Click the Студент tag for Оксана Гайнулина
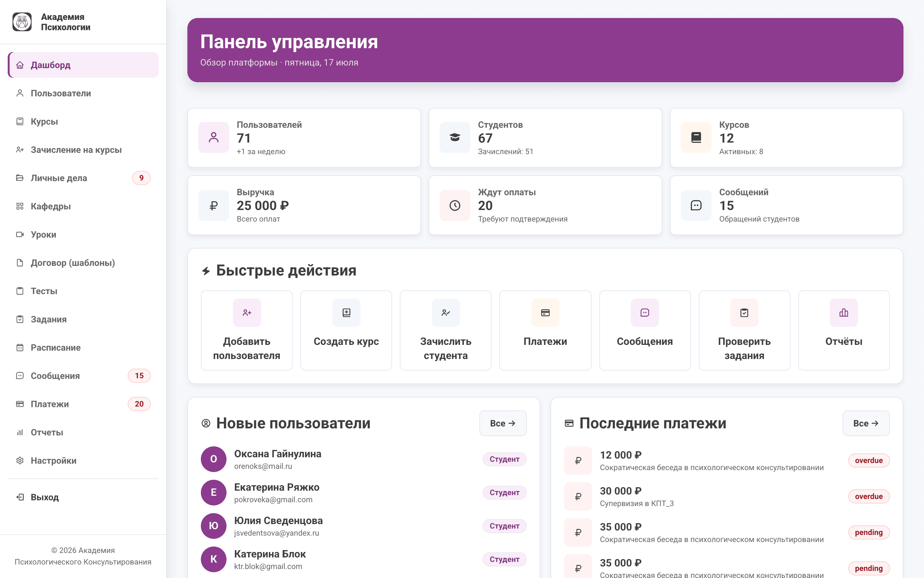This screenshot has width=924, height=578. pos(504,459)
